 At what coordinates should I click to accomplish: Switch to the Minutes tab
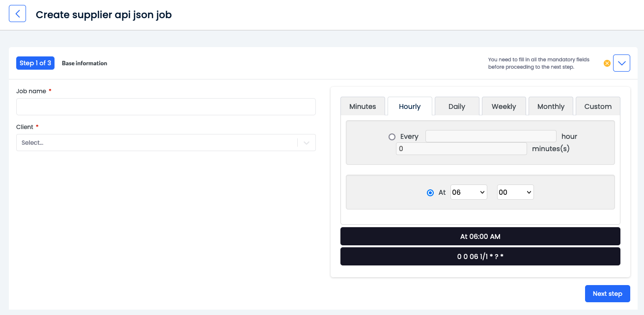point(363,106)
